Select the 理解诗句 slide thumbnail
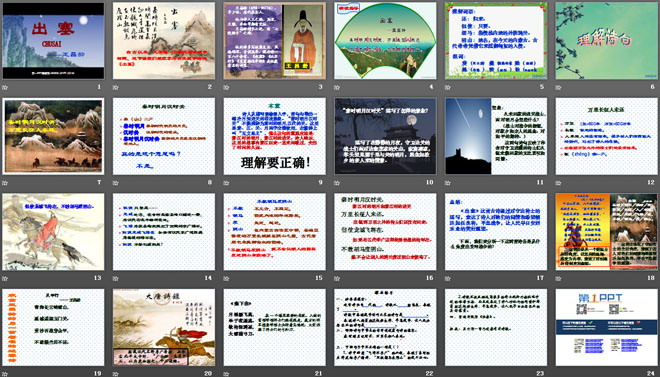Image resolution: width=660 pixels, height=377 pixels. point(607,41)
